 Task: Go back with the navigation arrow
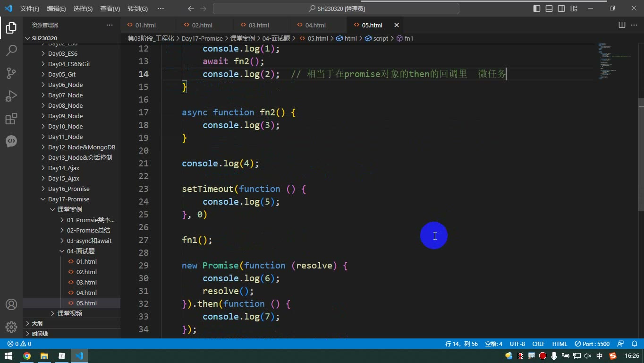191,9
